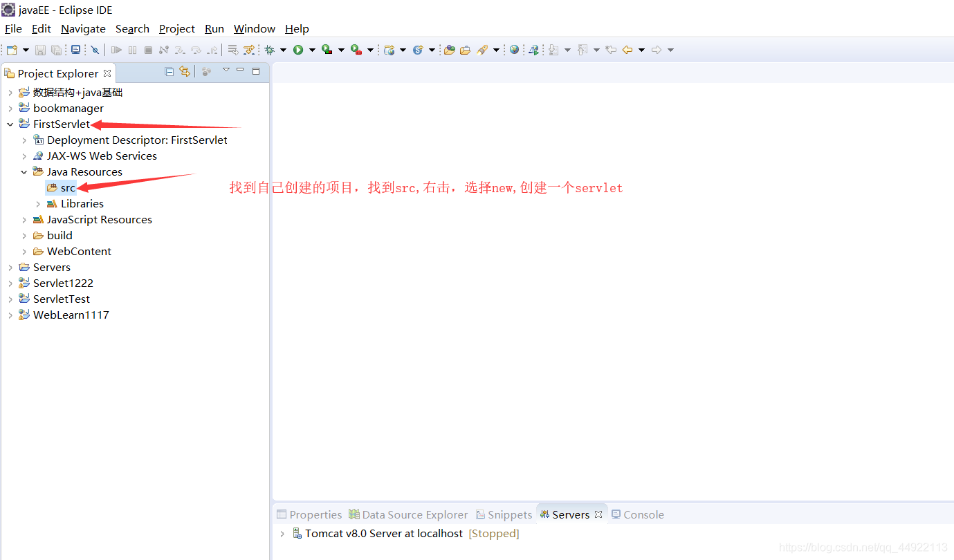Open the terminal/console monitor icon
954x560 pixels.
click(75, 50)
